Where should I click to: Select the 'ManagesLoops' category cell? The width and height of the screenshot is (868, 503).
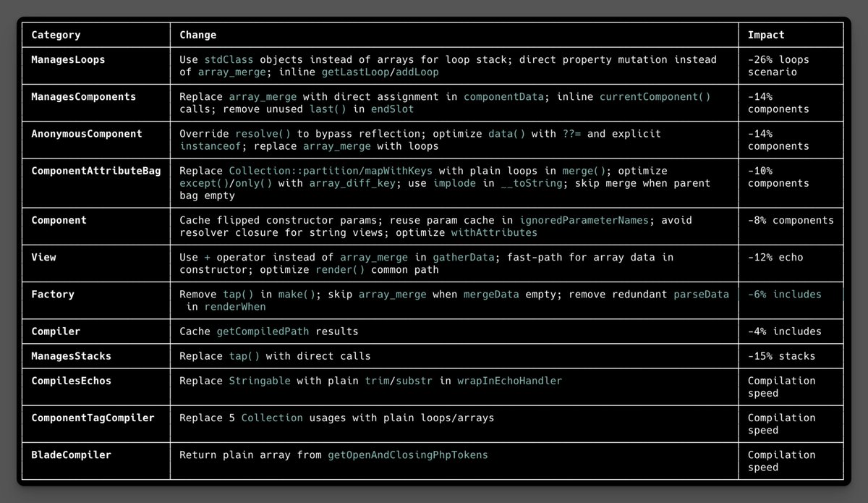coord(68,59)
